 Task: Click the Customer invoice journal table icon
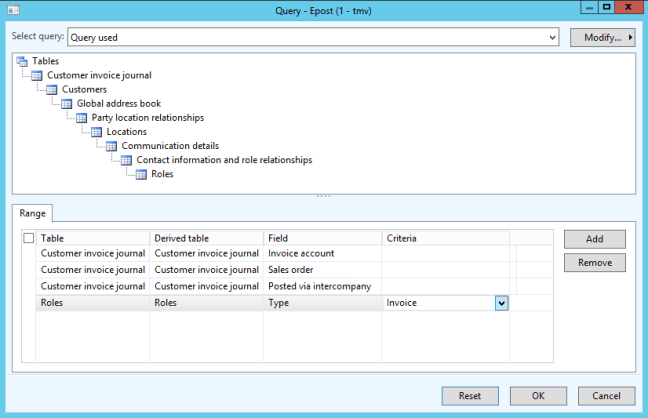point(37,76)
